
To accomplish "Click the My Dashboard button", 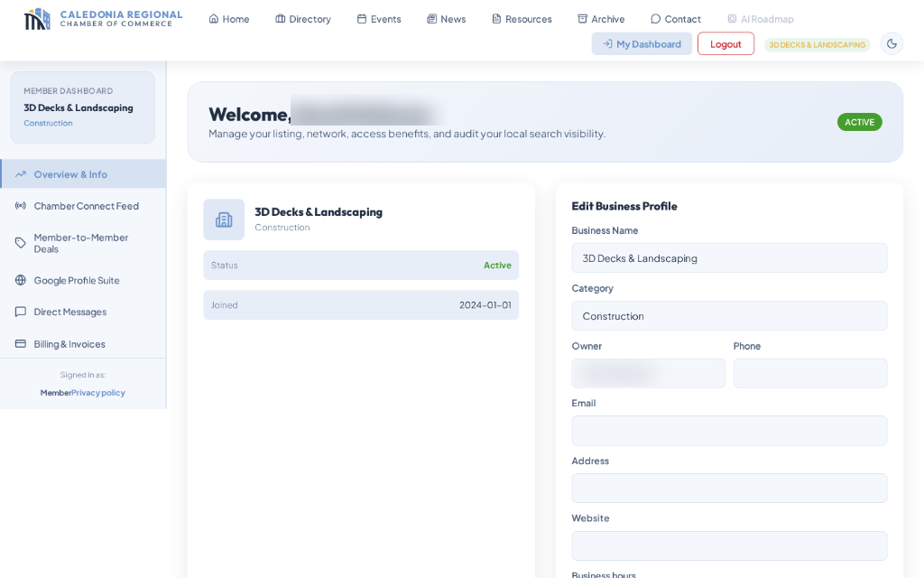I will pos(642,43).
